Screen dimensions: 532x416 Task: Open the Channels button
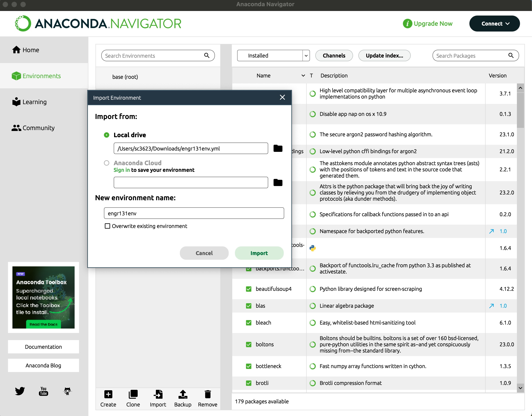tap(334, 55)
